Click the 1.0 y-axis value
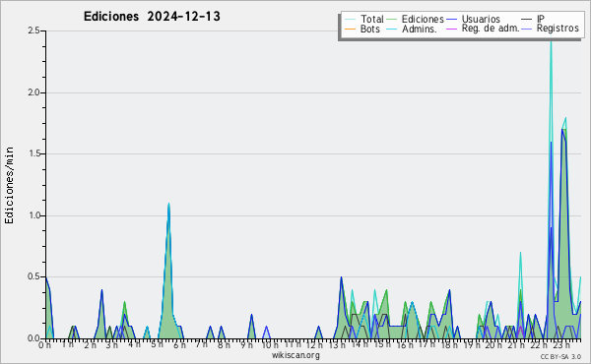This screenshot has height=364, width=591. pyautogui.click(x=34, y=215)
